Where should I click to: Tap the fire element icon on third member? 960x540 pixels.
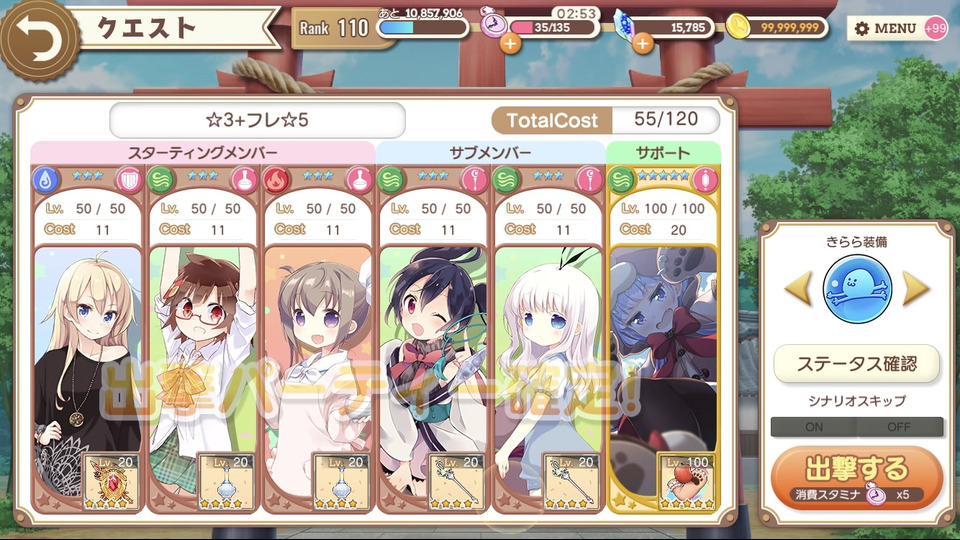[x=276, y=180]
